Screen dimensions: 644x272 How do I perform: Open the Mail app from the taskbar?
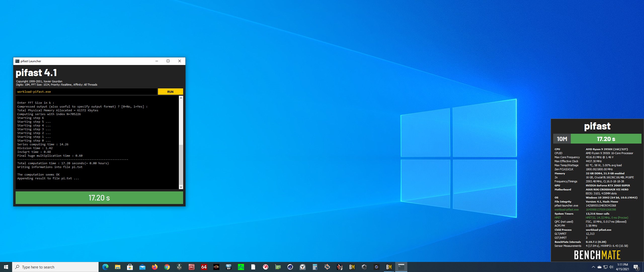coord(142,267)
